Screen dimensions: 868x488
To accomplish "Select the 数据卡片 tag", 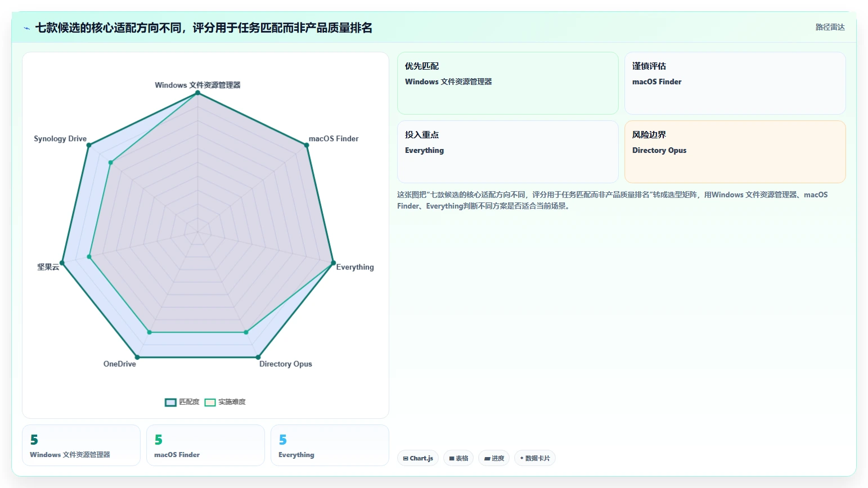I will coord(534,458).
